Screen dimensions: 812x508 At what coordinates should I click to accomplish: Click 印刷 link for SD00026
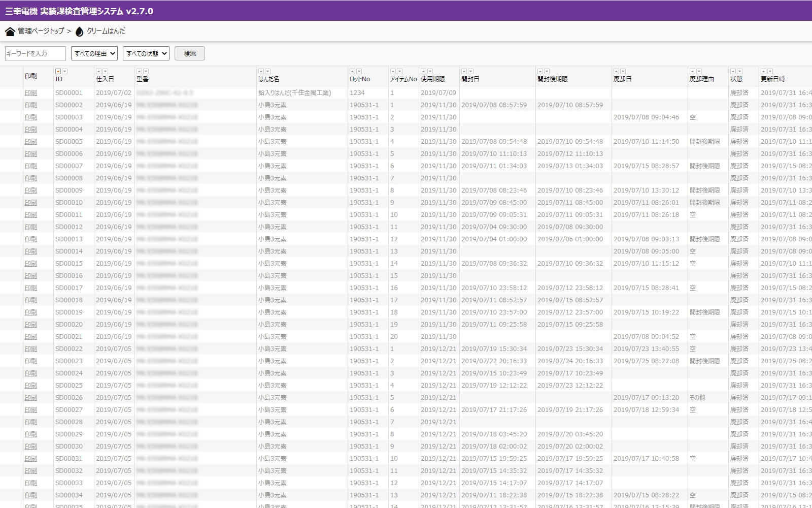(x=31, y=398)
